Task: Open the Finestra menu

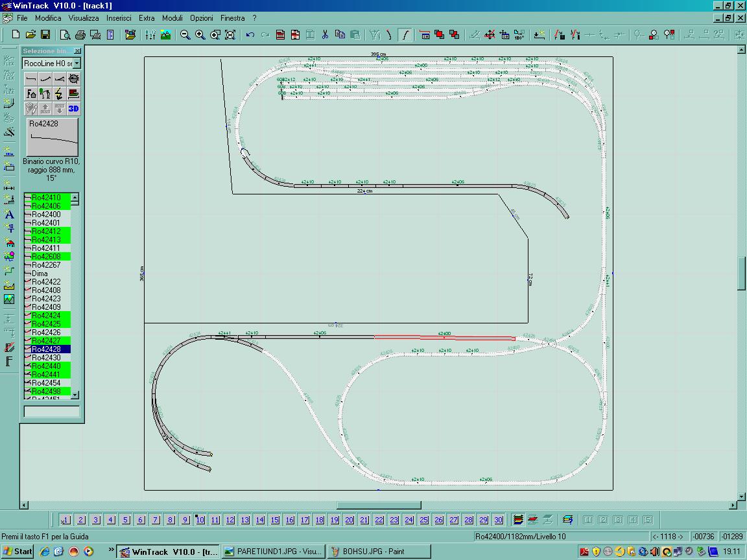Action: point(233,18)
